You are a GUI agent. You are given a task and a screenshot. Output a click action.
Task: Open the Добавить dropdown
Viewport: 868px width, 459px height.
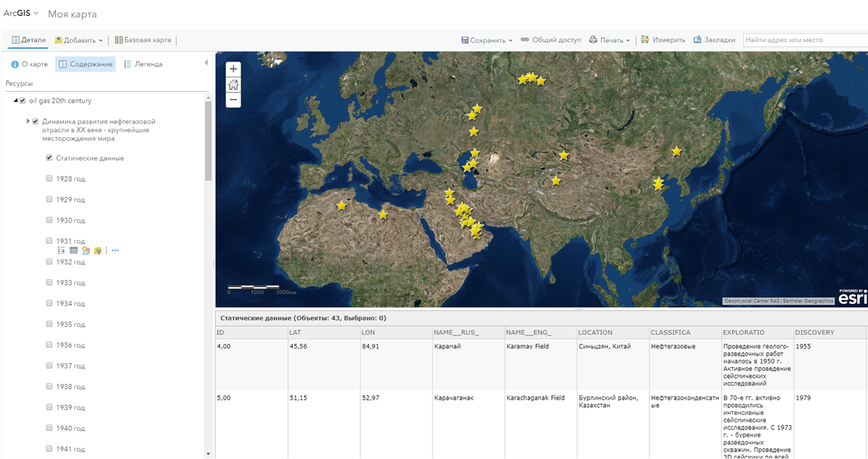coord(79,40)
